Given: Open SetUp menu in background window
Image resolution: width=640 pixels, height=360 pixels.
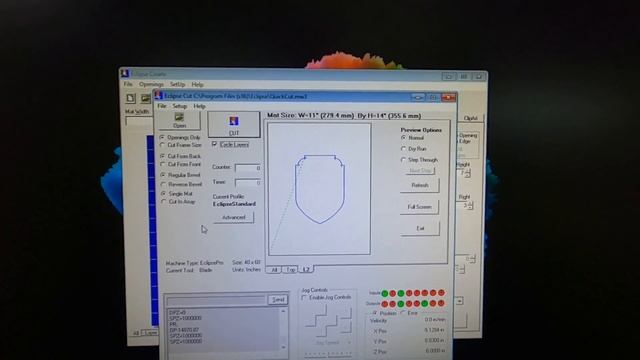Looking at the screenshot, I should point(177,84).
